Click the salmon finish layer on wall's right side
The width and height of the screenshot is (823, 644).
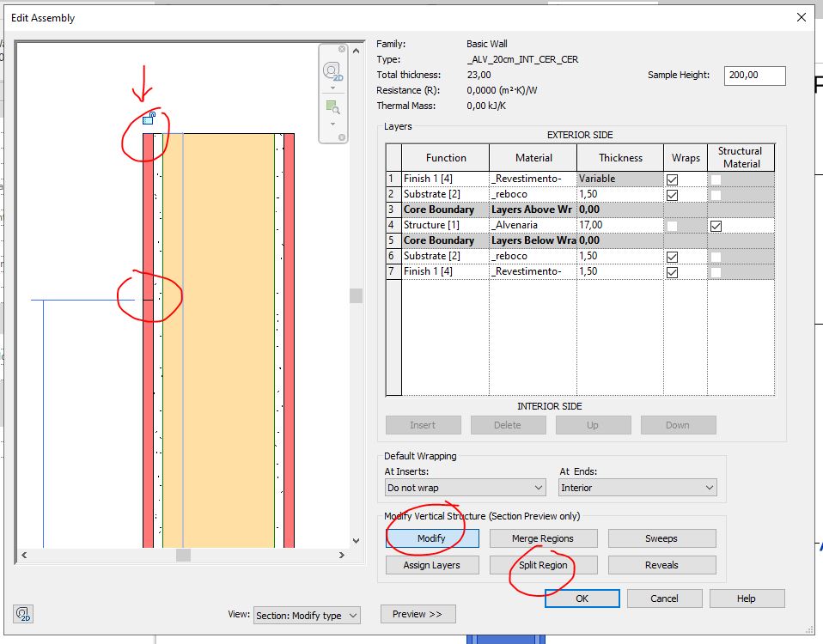click(289, 341)
